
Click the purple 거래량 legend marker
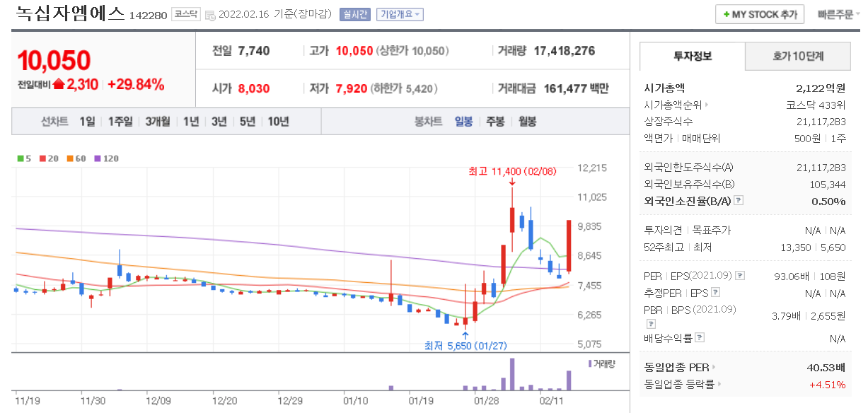tap(589, 363)
